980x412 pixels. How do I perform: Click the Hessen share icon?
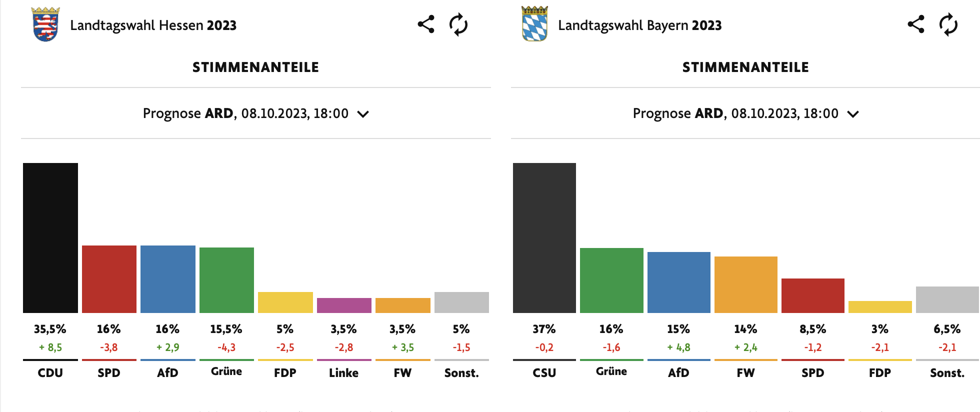426,24
